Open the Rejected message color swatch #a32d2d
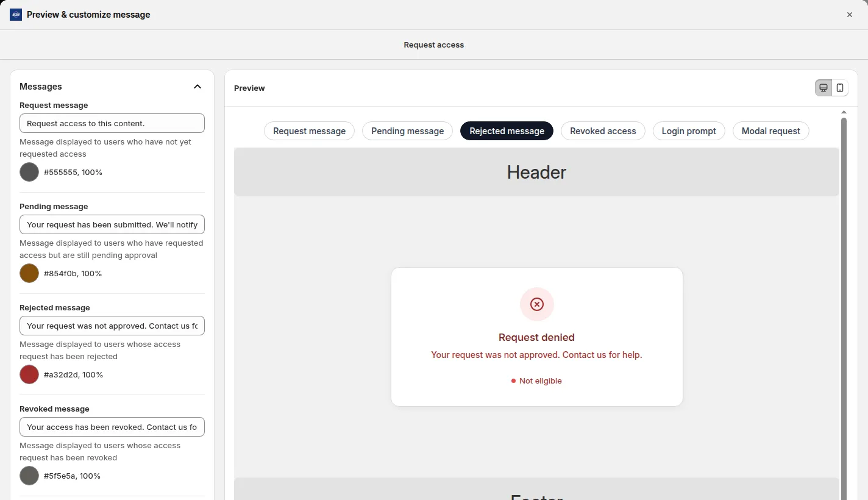 [x=29, y=374]
